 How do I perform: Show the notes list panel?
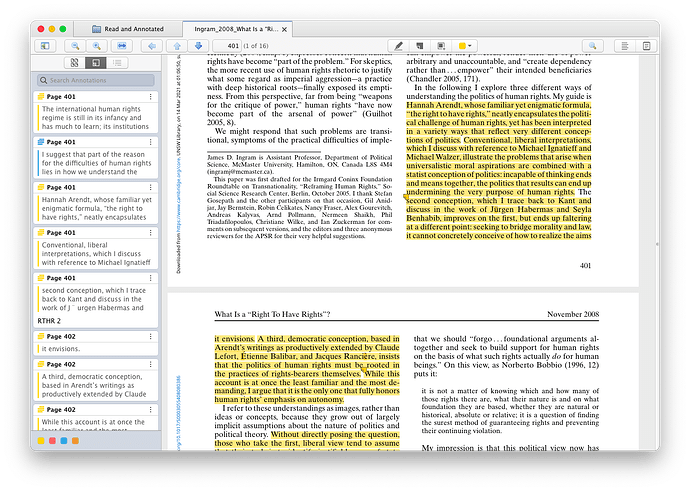(624, 46)
